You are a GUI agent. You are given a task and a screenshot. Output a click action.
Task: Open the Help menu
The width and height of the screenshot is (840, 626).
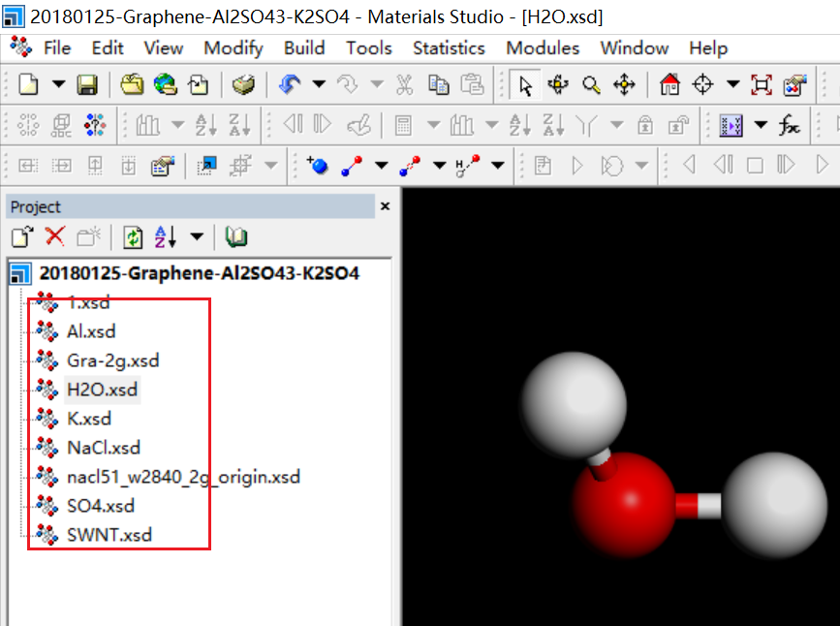point(708,48)
